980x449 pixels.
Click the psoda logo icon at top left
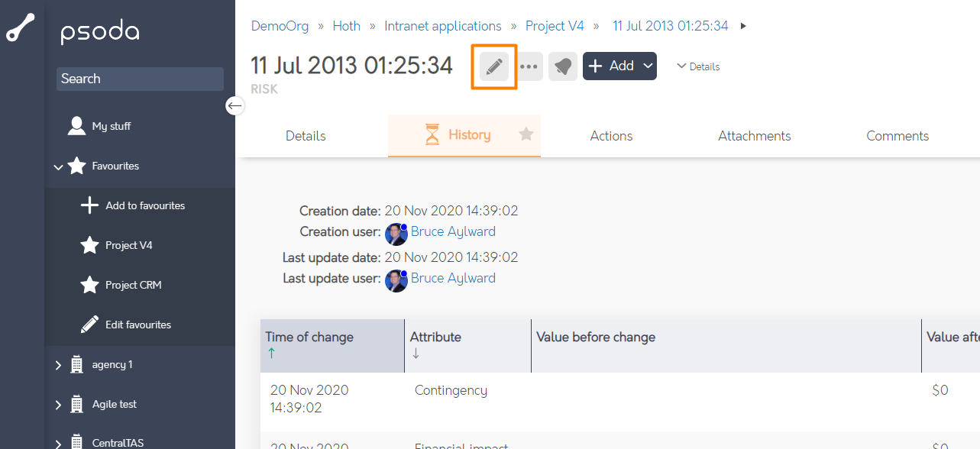click(21, 27)
